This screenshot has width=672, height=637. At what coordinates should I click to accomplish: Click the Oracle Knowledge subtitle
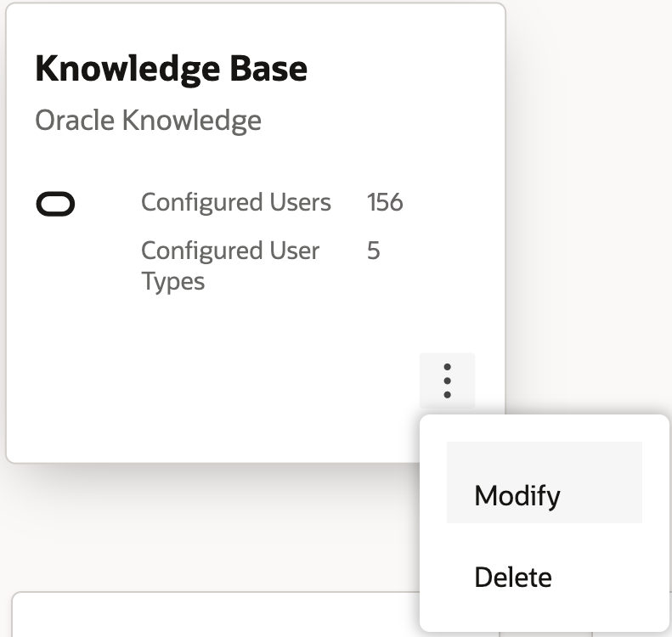148,121
